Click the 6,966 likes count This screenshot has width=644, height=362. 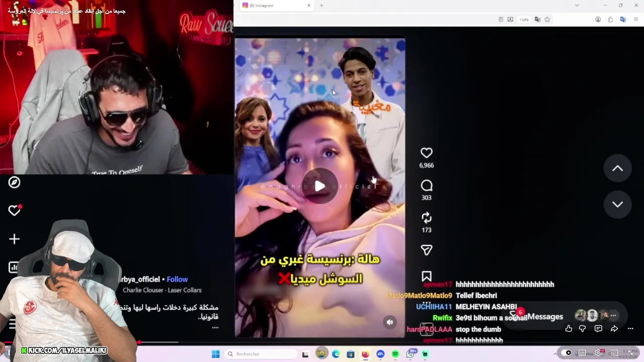[426, 165]
